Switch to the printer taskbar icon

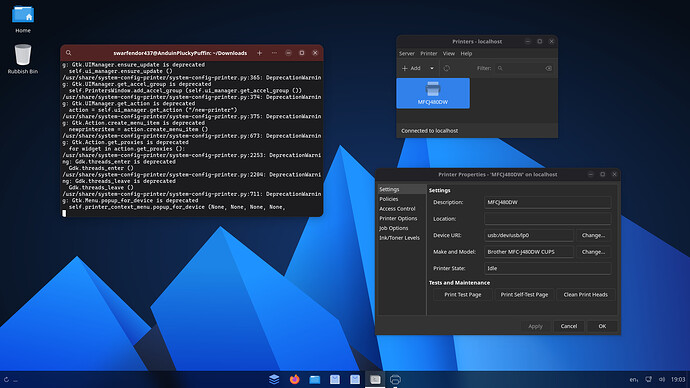click(x=395, y=379)
